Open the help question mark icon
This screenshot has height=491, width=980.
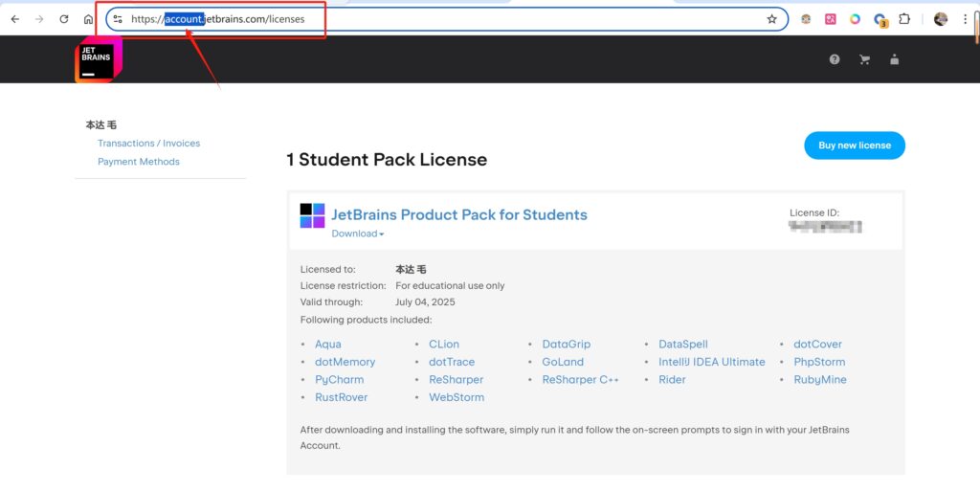[835, 59]
